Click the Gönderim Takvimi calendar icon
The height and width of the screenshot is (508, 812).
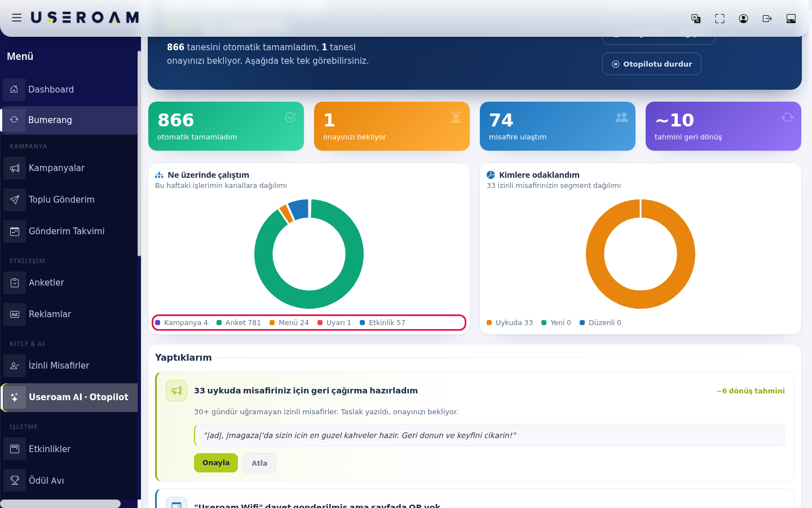click(x=15, y=231)
